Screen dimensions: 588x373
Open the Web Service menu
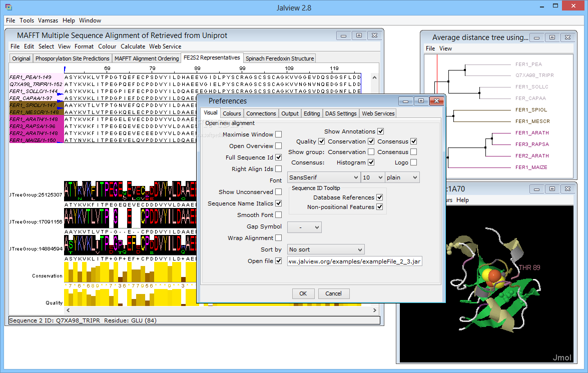[165, 46]
